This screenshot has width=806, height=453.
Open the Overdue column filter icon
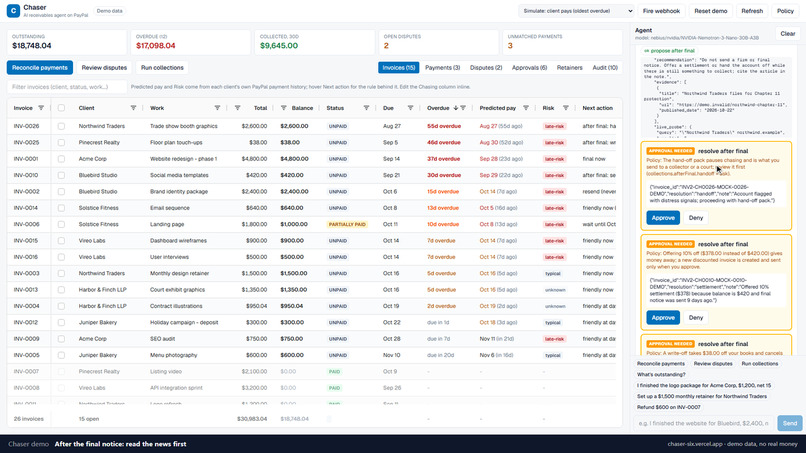[463, 108]
